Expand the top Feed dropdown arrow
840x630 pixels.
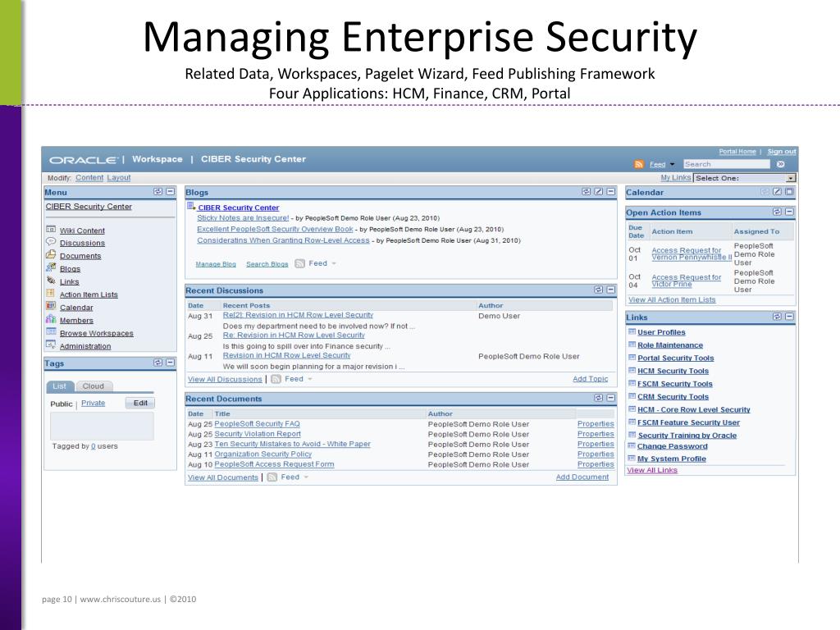(x=673, y=164)
